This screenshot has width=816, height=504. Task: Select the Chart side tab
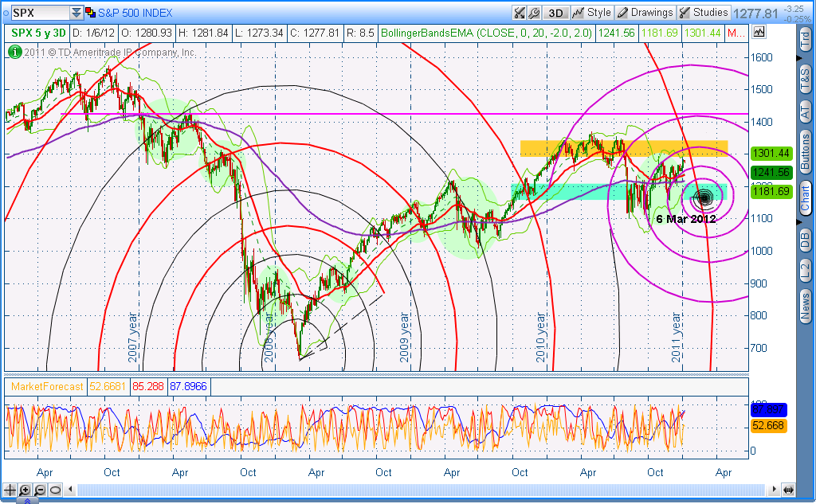[805, 198]
